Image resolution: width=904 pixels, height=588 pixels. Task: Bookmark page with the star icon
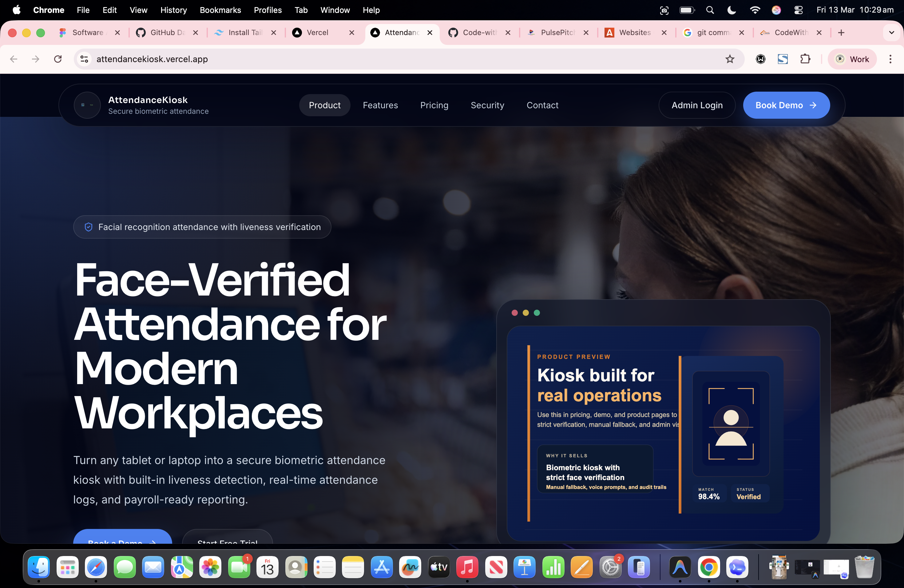tap(730, 59)
